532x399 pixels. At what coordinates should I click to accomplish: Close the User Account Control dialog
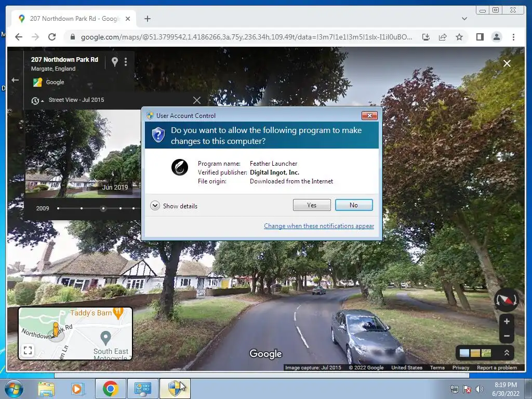coord(369,116)
